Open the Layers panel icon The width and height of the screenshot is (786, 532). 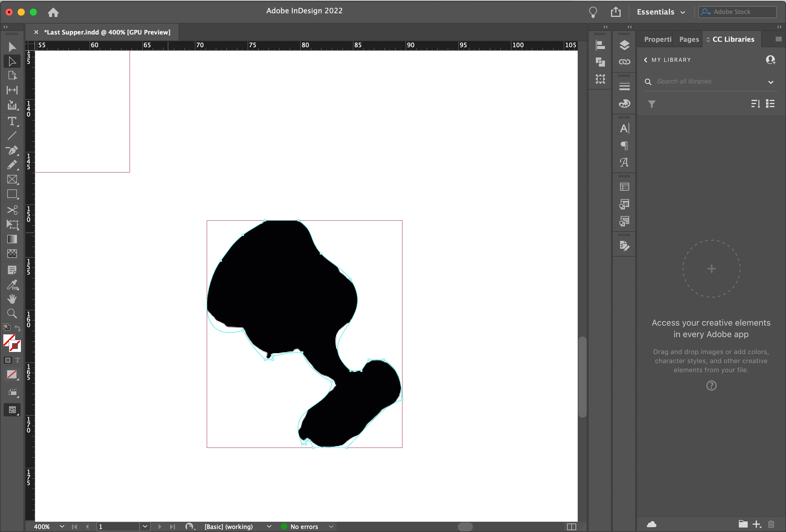click(624, 45)
